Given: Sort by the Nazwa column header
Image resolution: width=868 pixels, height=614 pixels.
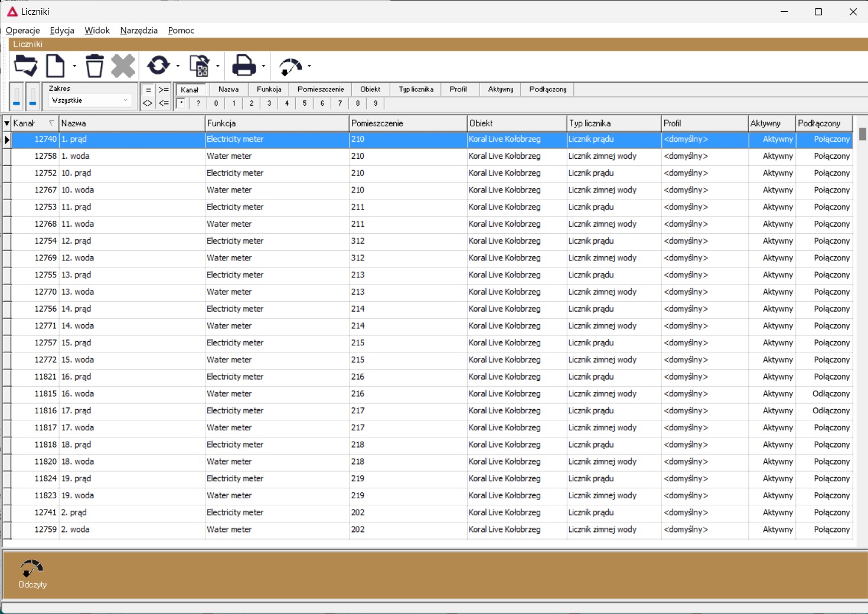Looking at the screenshot, I should [x=132, y=123].
